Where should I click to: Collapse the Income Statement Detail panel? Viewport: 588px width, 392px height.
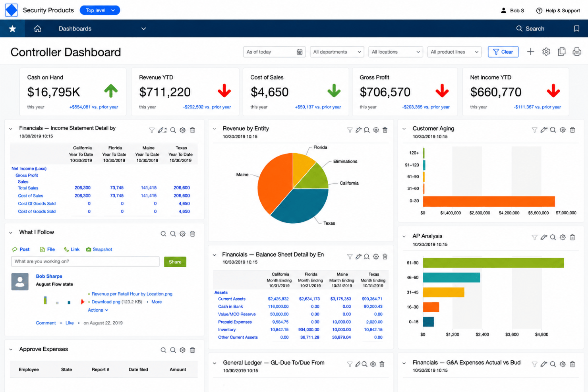11,129
